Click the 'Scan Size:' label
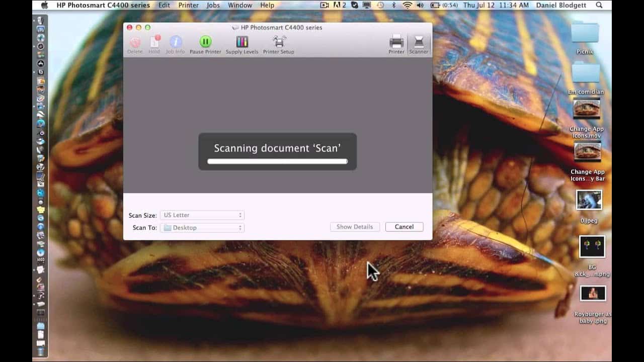The image size is (644, 362). (143, 216)
